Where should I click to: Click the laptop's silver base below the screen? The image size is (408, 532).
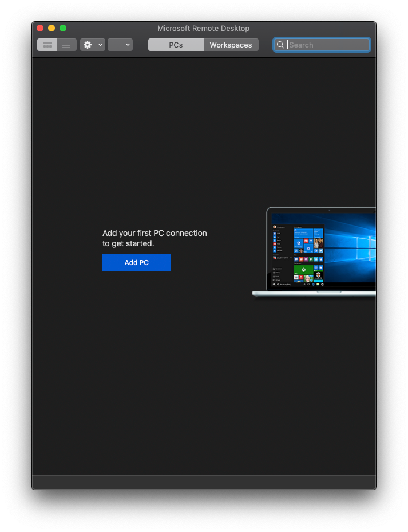(x=315, y=293)
